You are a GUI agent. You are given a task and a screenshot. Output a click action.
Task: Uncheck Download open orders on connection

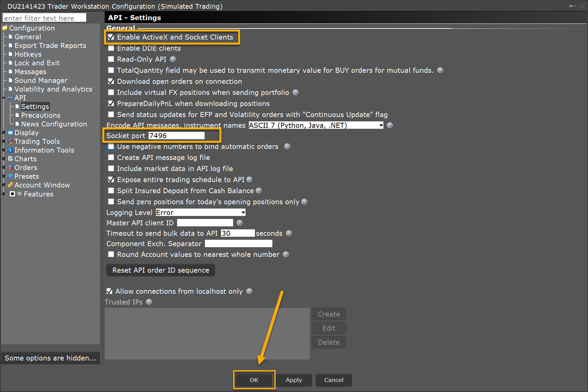click(111, 81)
